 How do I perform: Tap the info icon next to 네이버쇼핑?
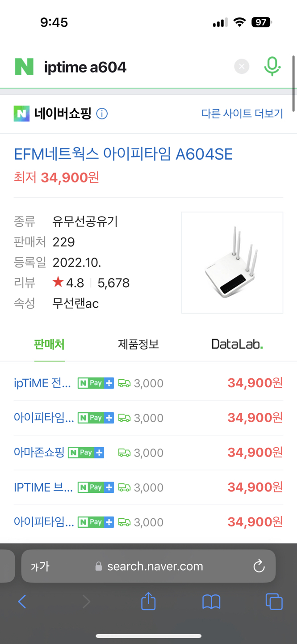102,114
